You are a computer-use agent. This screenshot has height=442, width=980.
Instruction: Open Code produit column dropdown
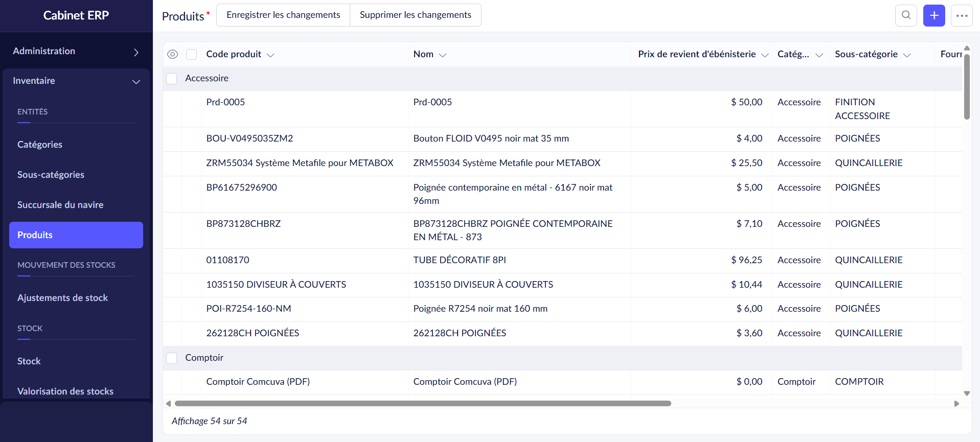pos(271,55)
